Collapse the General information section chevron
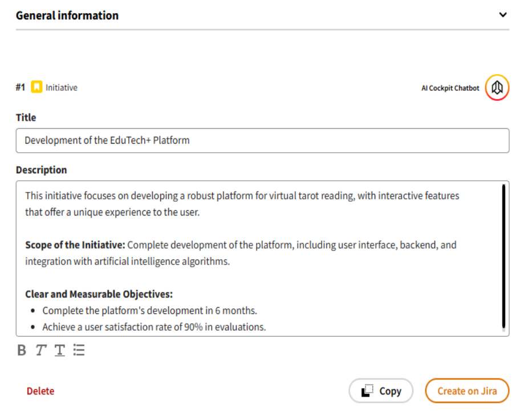Viewport: 532px width, 420px height. (502, 15)
